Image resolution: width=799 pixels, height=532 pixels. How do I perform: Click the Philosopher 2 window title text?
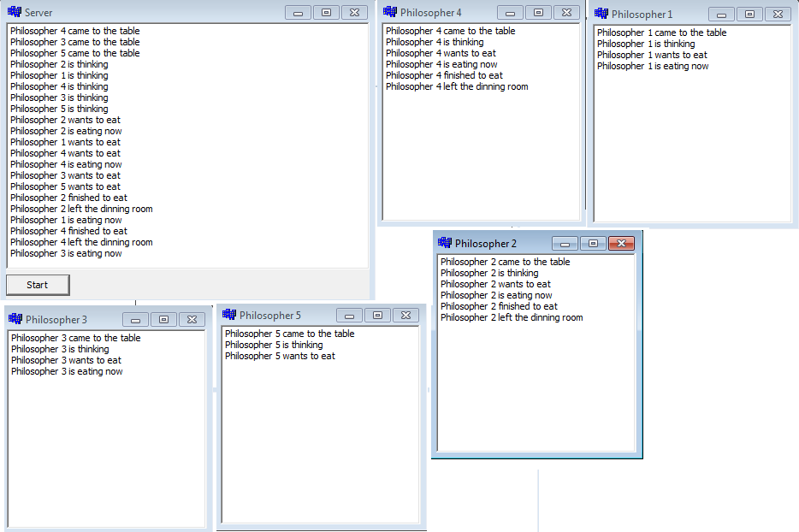tap(486, 244)
